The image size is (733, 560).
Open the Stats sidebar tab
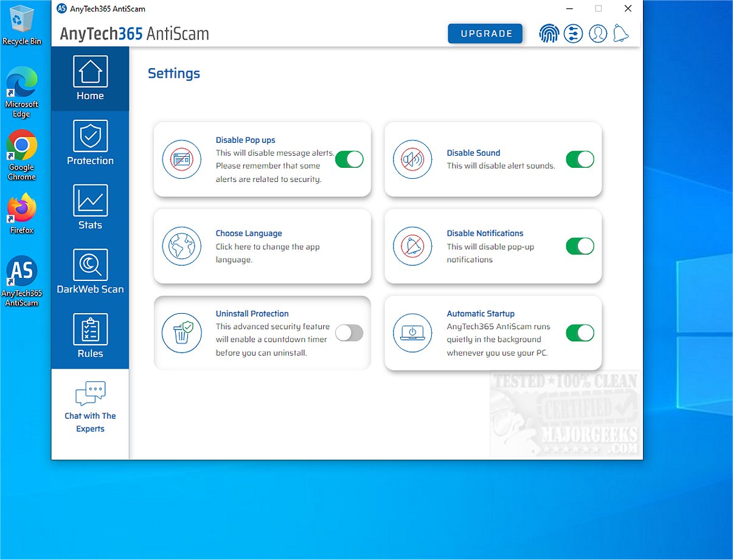click(90, 207)
